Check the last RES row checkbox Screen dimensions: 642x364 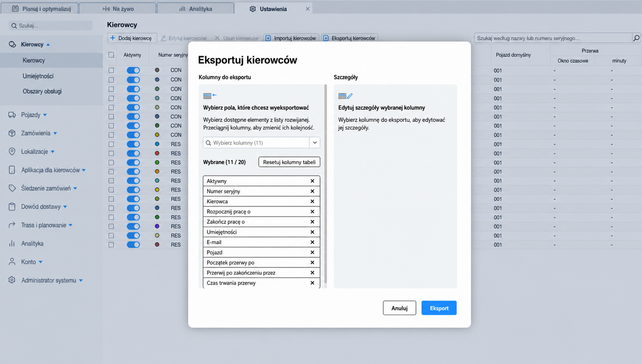111,245
